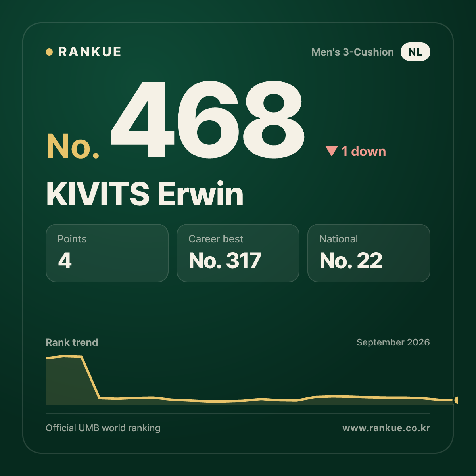The image size is (476, 476).
Task: Click the RANKUE logo text
Action: (x=90, y=52)
